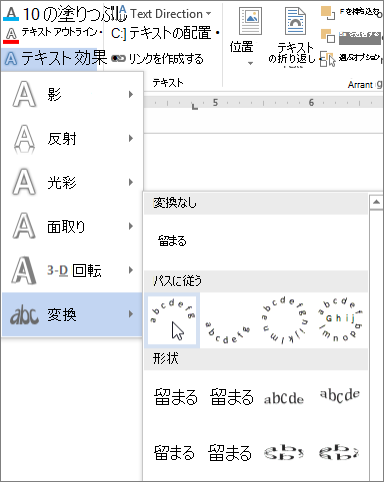Image resolution: width=384 pixels, height=482 pixels.
Task: Open the 影 shadow submenu
Action: click(x=72, y=94)
